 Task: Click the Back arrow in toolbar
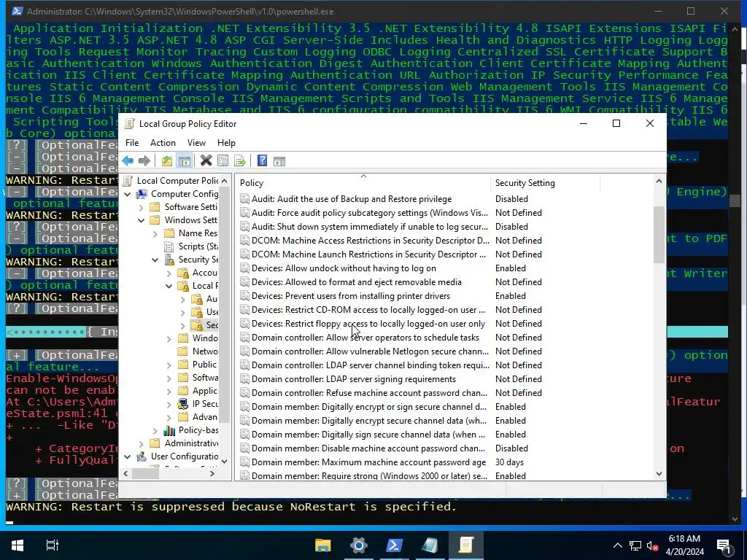click(128, 161)
